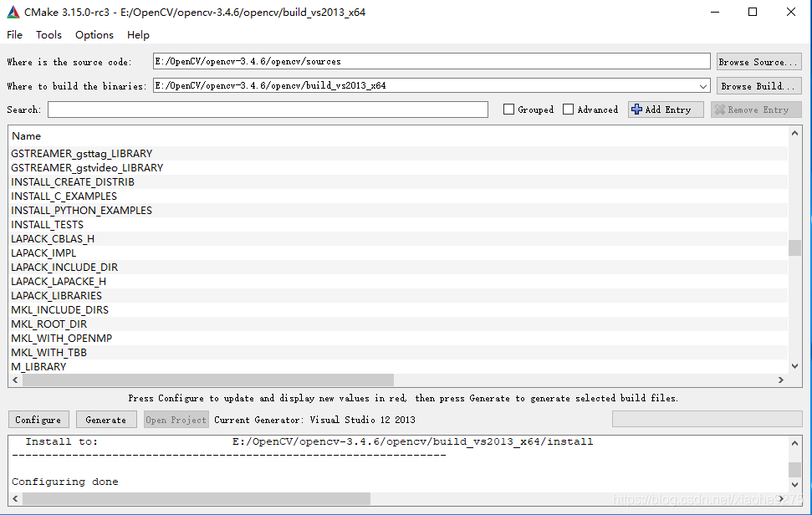
Task: Click the Browse Build button
Action: tap(758, 86)
